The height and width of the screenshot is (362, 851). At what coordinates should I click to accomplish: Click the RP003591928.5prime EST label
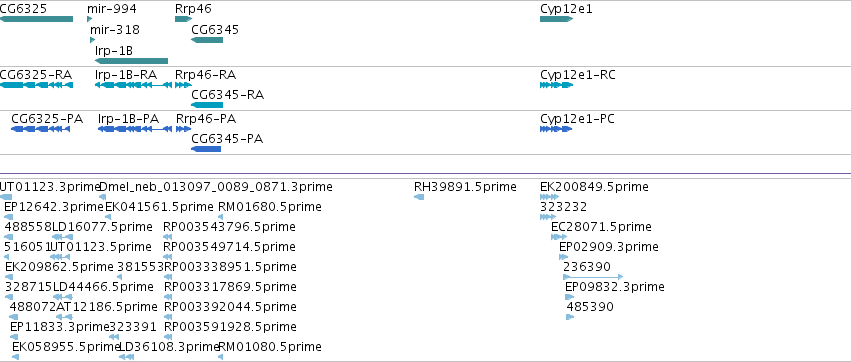230,327
